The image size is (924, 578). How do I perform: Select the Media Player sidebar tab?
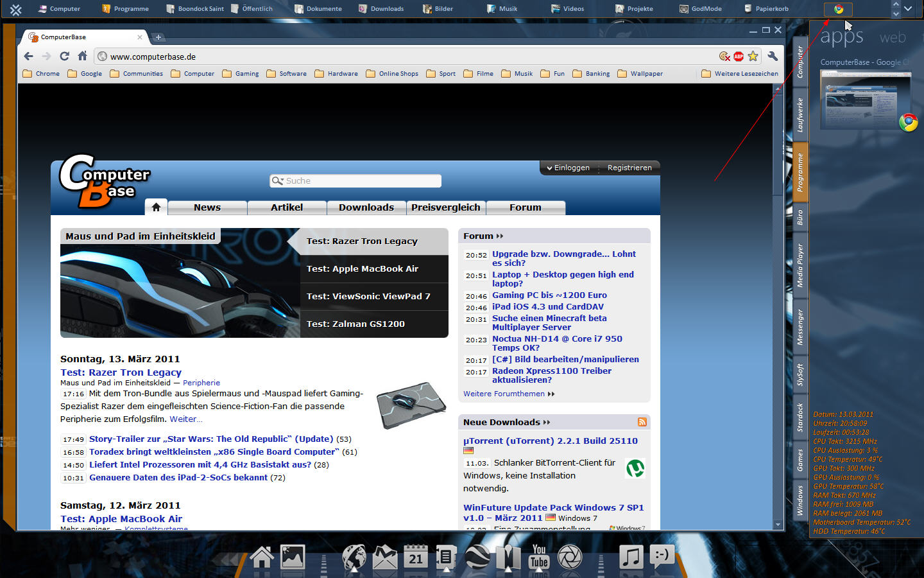[800, 265]
